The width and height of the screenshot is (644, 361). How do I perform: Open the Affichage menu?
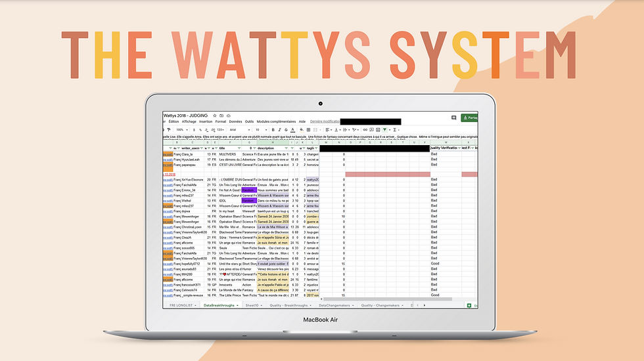click(189, 121)
